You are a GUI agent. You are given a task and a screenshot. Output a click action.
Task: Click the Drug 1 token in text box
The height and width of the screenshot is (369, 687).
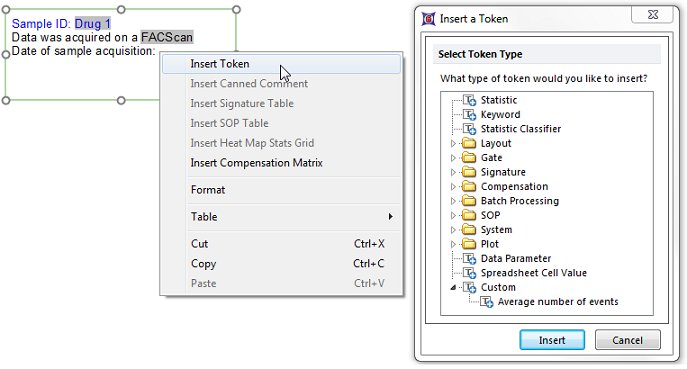(92, 24)
